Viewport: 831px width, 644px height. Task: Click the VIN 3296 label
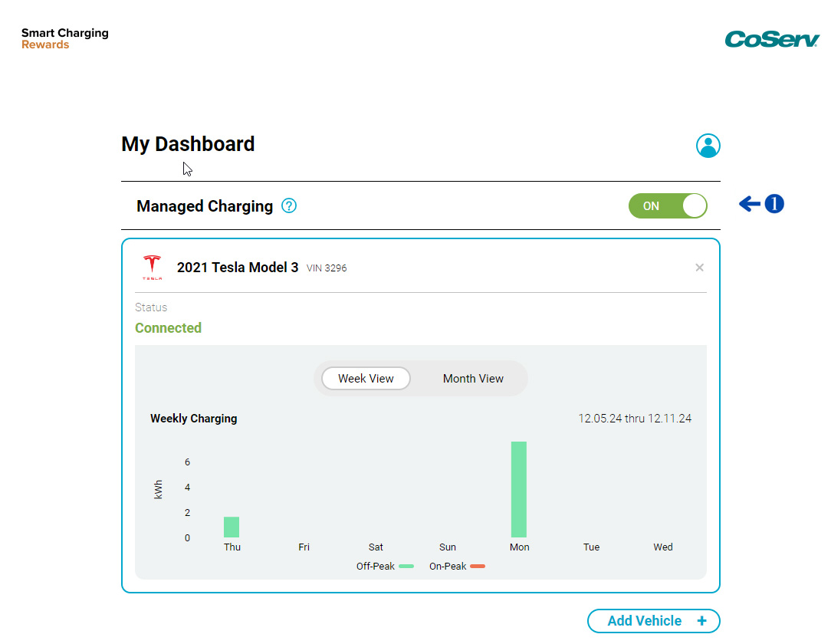click(327, 268)
